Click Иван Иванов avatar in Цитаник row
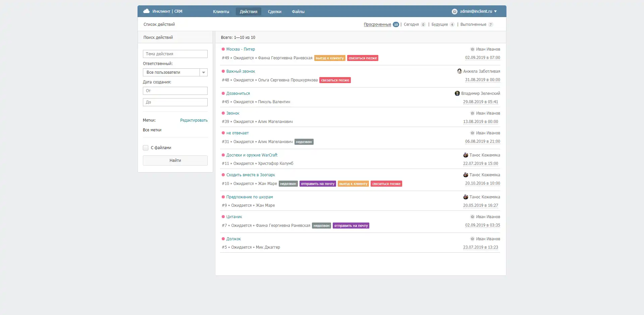Image resolution: width=644 pixels, height=315 pixels. point(472,217)
